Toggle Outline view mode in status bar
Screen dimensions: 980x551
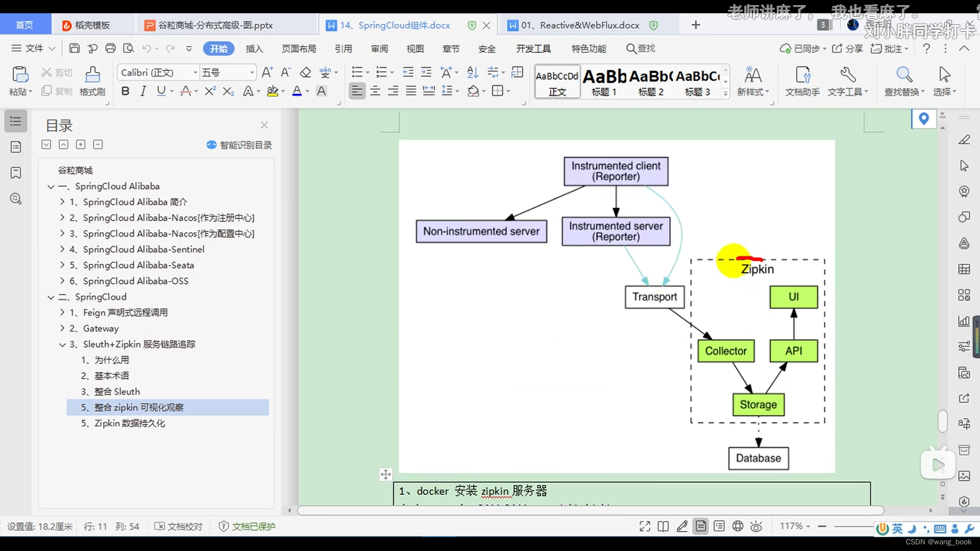click(719, 527)
